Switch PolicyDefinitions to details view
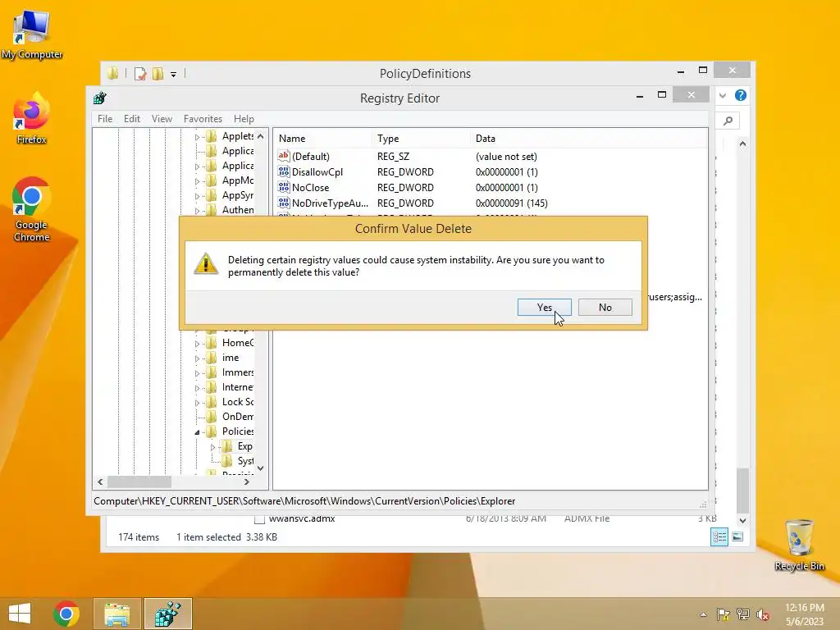The height and width of the screenshot is (630, 840). tap(719, 536)
